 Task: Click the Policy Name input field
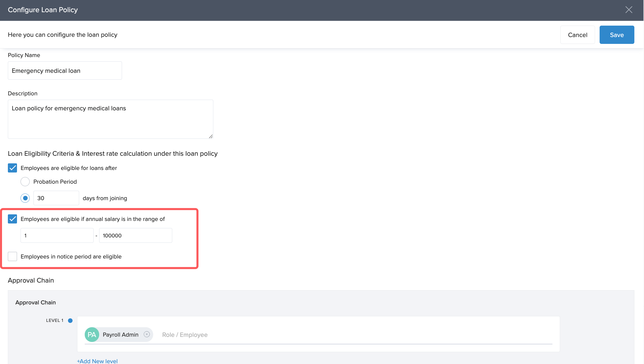coord(65,71)
